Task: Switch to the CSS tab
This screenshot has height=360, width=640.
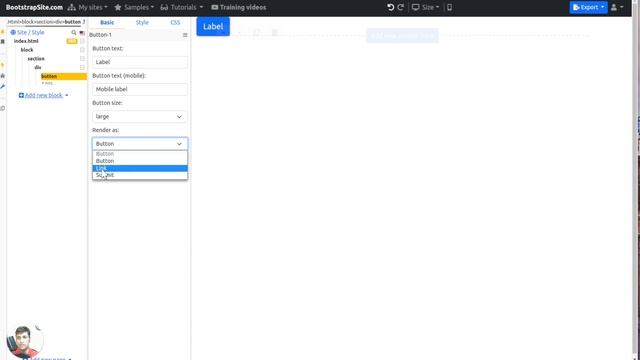Action: 175,22
